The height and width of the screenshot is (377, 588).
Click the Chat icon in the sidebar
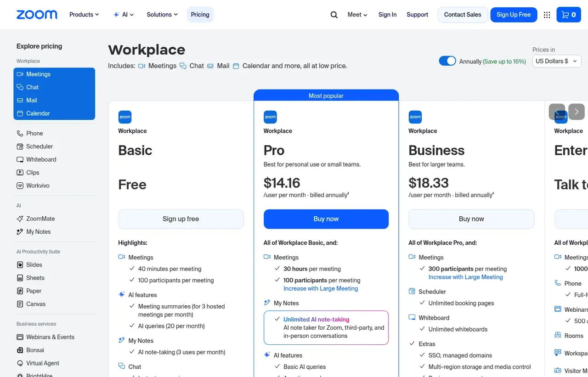(x=20, y=87)
